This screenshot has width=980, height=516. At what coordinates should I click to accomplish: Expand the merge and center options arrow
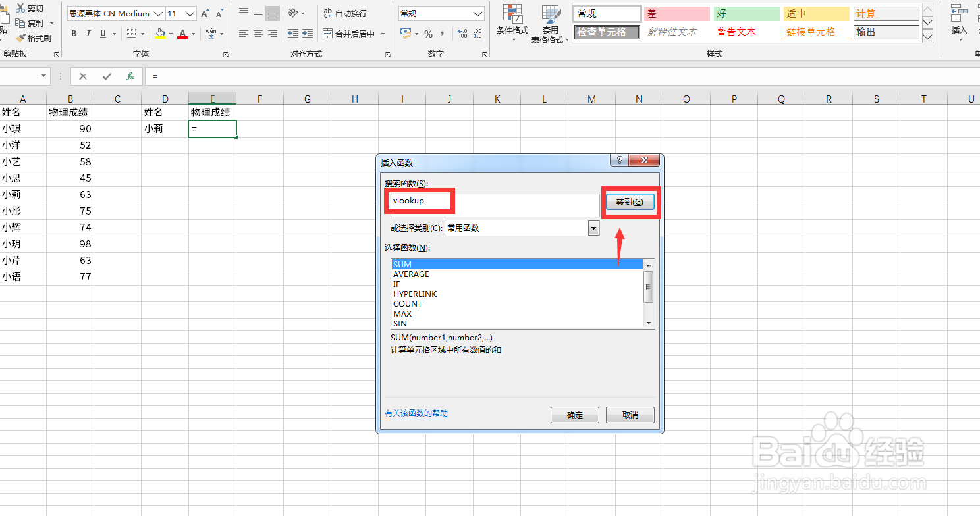(x=383, y=34)
